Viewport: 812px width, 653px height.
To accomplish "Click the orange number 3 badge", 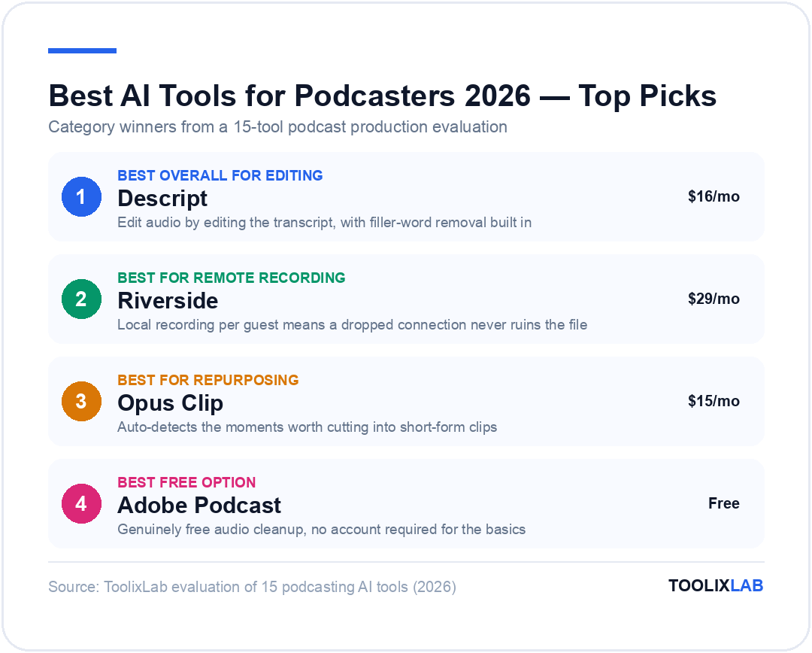I will click(81, 401).
